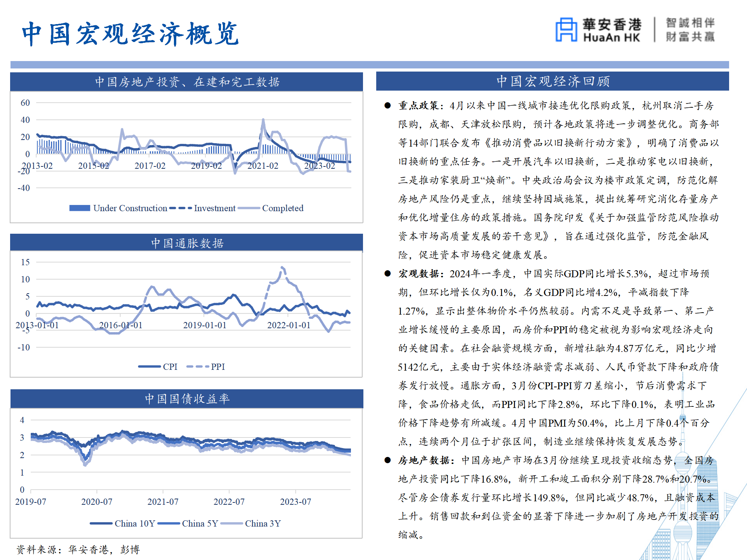Click the '2023-07' yield axis label
Viewport: 747px width, 560px height.
[x=296, y=502]
